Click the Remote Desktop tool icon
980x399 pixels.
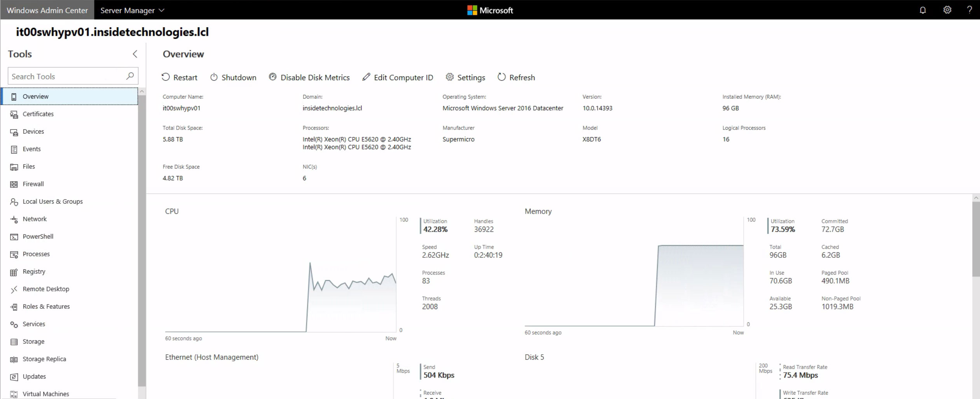click(x=14, y=289)
